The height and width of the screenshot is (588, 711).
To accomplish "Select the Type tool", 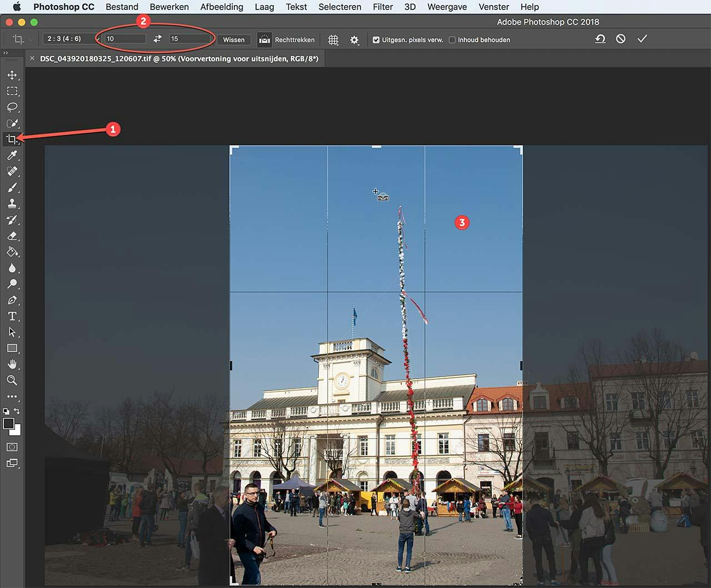I will click(12, 316).
